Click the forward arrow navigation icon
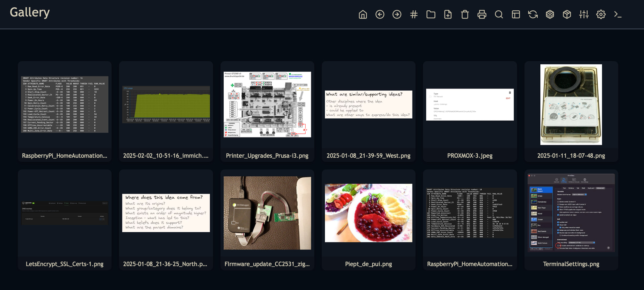This screenshot has height=290, width=644. pyautogui.click(x=397, y=14)
